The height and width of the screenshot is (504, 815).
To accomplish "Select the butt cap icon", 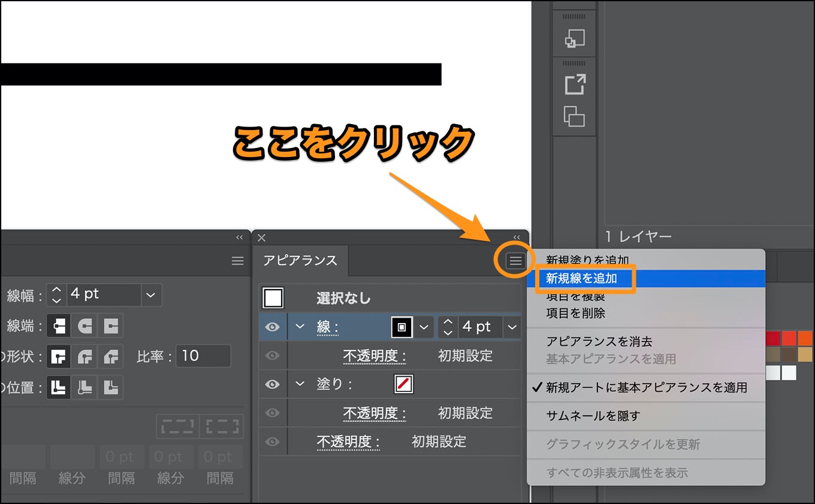I will (59, 326).
